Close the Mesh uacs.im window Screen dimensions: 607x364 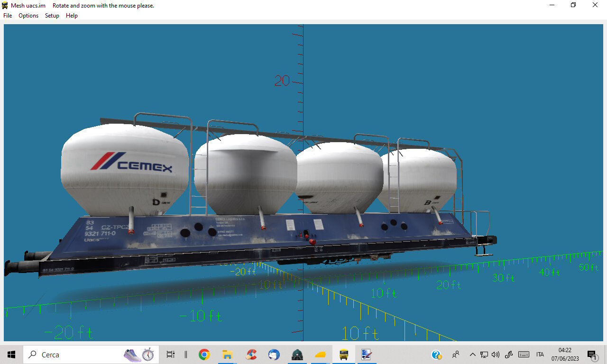click(595, 5)
